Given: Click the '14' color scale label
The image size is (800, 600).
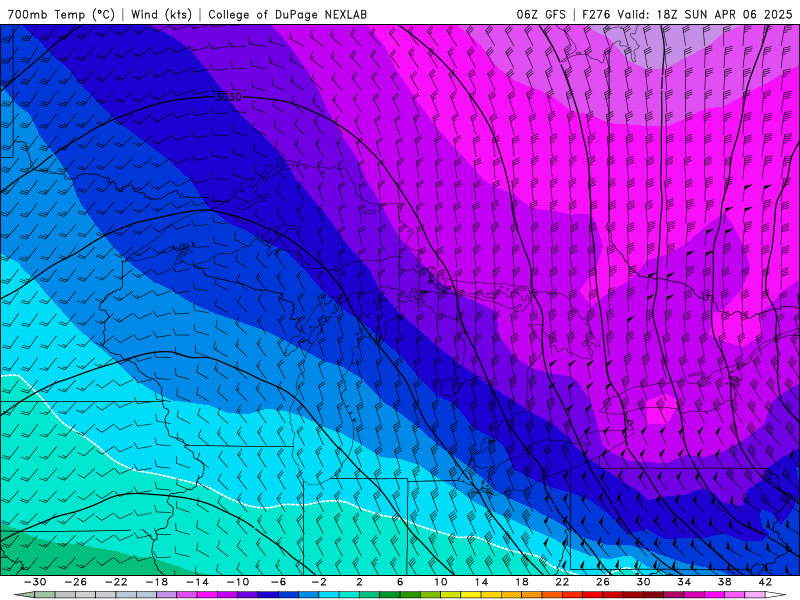Looking at the screenshot, I should pyautogui.click(x=481, y=582).
